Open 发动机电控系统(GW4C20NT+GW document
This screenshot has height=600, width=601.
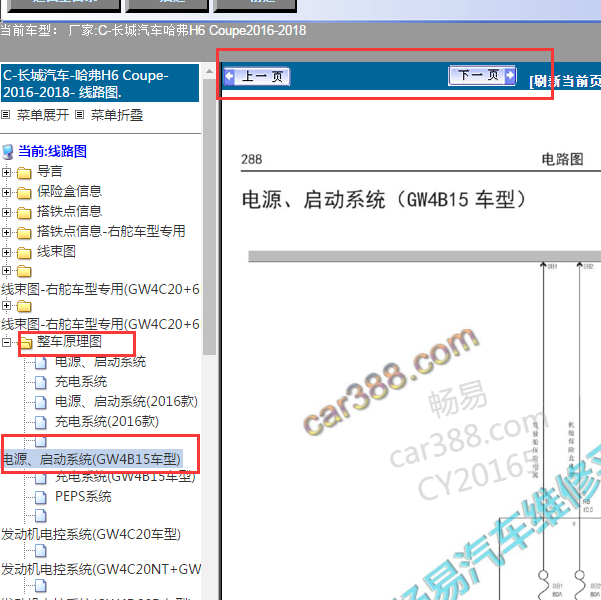[101, 569]
